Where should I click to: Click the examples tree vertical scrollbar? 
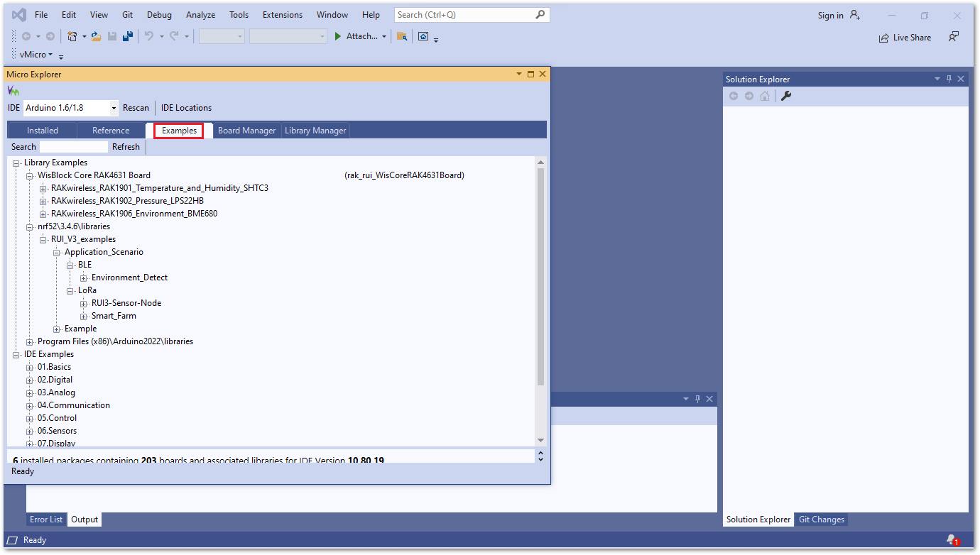540,277
